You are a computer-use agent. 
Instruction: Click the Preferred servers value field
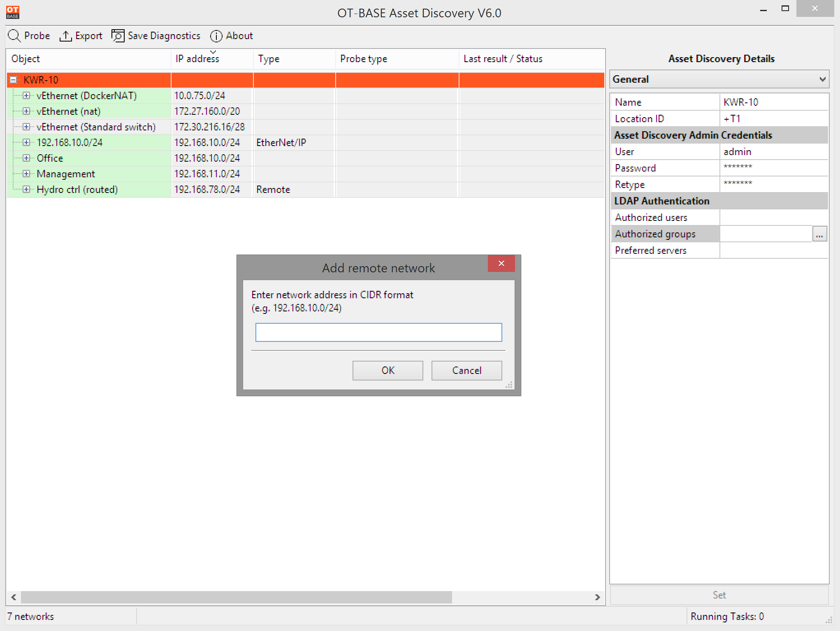[774, 250]
